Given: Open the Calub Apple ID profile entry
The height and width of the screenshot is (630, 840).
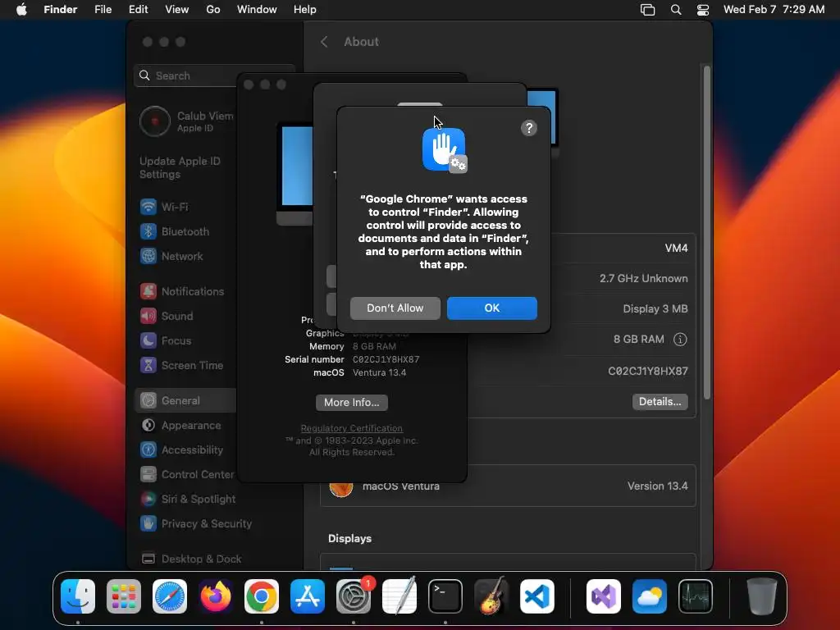Looking at the screenshot, I should pos(186,121).
